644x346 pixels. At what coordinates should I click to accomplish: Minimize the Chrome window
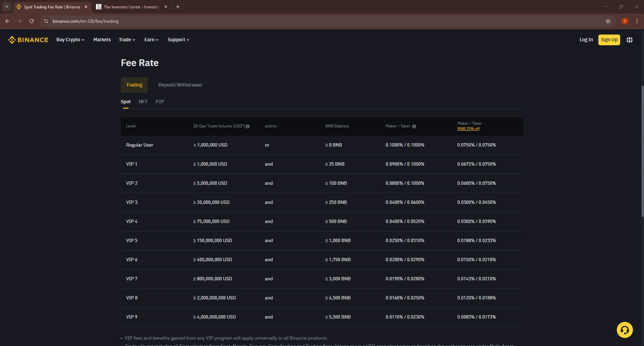coord(606,7)
